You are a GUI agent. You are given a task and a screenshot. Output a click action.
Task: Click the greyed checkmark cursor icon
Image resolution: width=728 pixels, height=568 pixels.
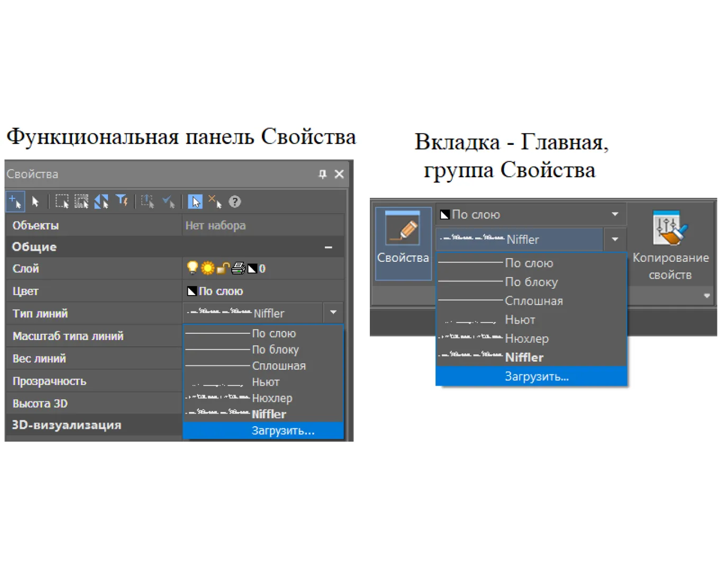click(169, 201)
